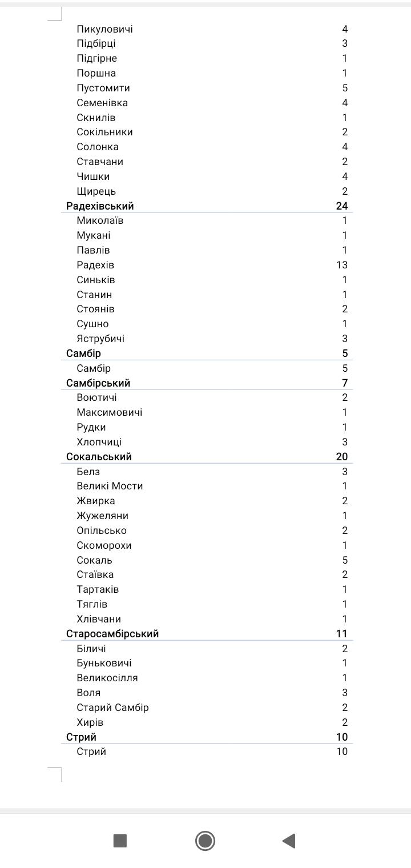Viewport: 411px width, 868px height.
Task: Click the bold Стрий group heading
Action: click(82, 737)
